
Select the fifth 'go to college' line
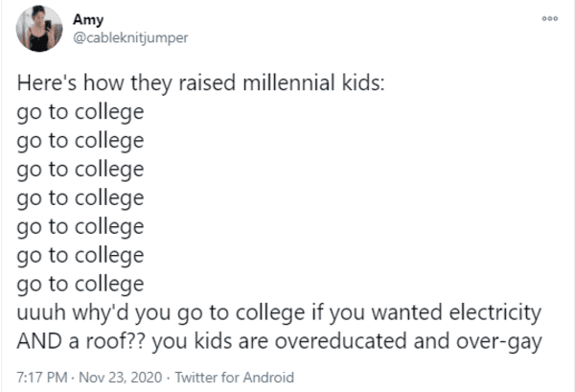[x=80, y=226]
